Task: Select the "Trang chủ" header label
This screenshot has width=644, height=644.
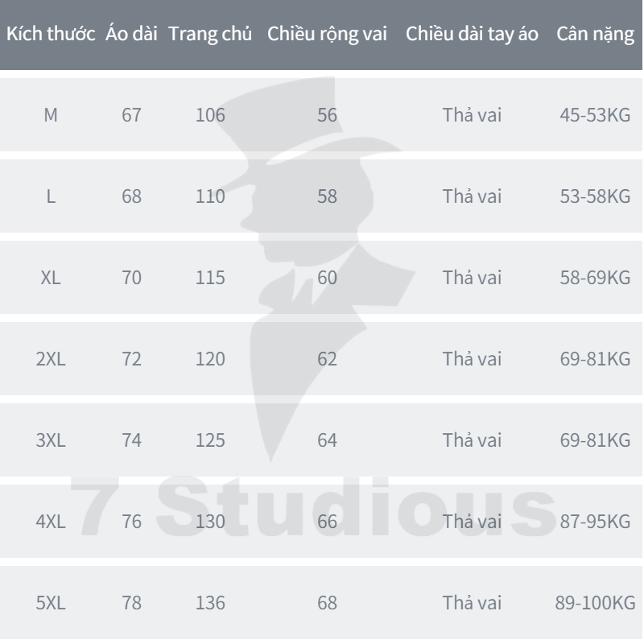Action: point(211,35)
